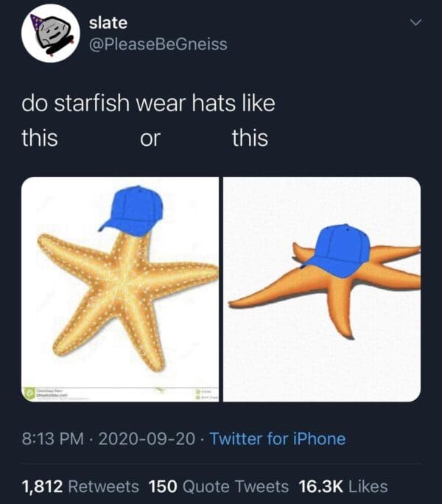Click the "Twitter for iPhone" source link
Viewport: 442px width, 504px height.
(x=277, y=439)
